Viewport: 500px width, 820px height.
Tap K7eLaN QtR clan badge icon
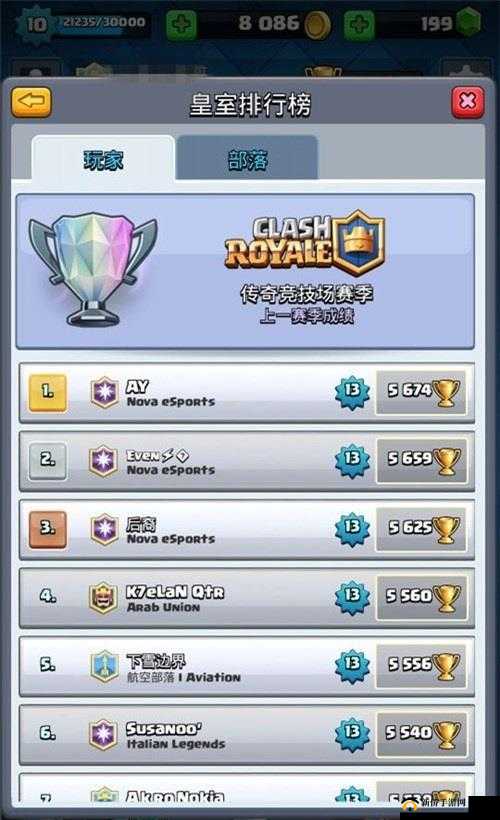[x=104, y=597]
